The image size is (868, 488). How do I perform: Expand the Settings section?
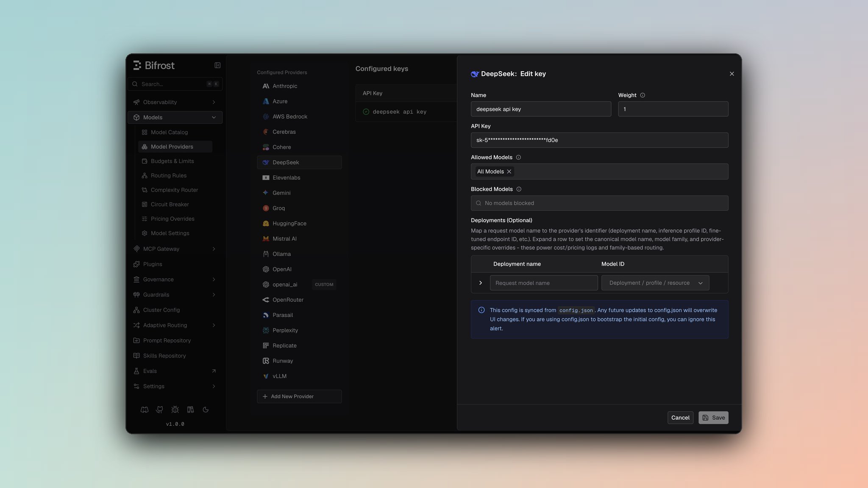175,386
